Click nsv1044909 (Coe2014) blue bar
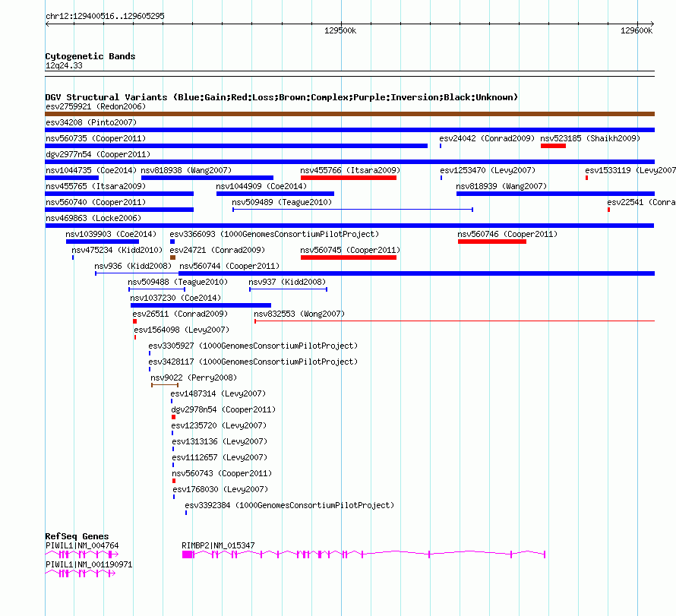Viewport: 676px width, 616px height. [275, 194]
